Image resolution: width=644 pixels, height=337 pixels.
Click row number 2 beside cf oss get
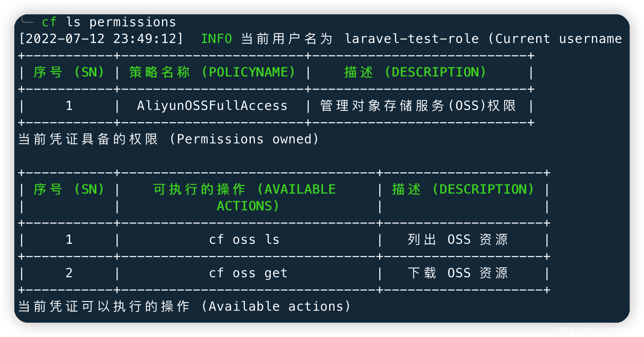click(69, 273)
